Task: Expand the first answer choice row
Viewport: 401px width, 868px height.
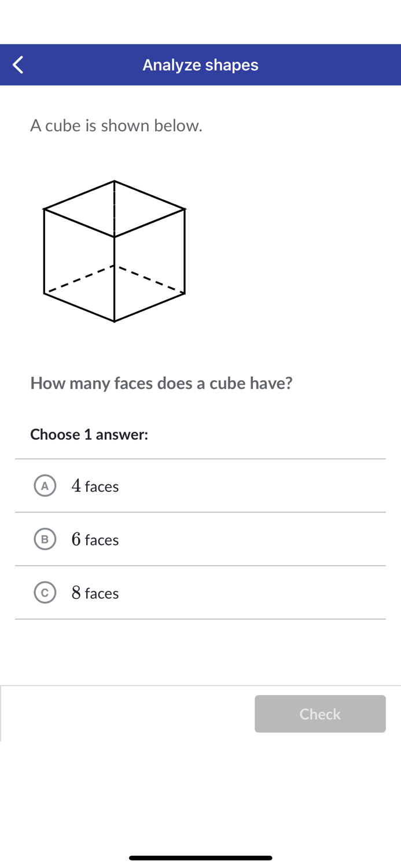Action: pos(200,486)
